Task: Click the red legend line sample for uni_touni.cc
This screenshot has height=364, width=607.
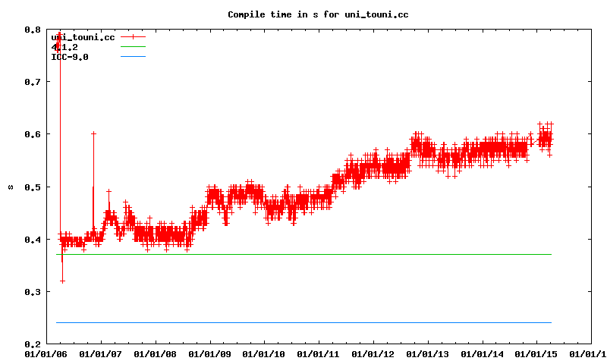Action: 132,37
